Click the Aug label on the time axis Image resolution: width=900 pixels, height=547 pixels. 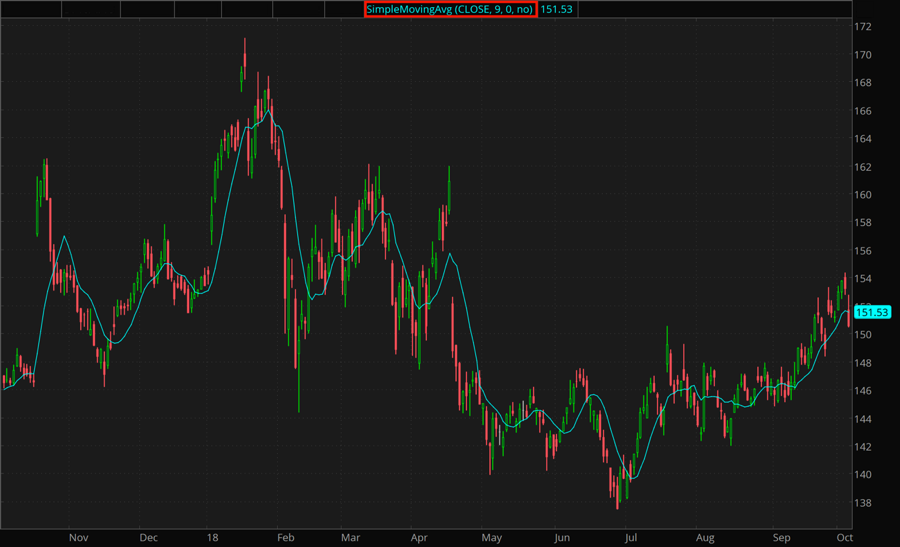pos(704,537)
